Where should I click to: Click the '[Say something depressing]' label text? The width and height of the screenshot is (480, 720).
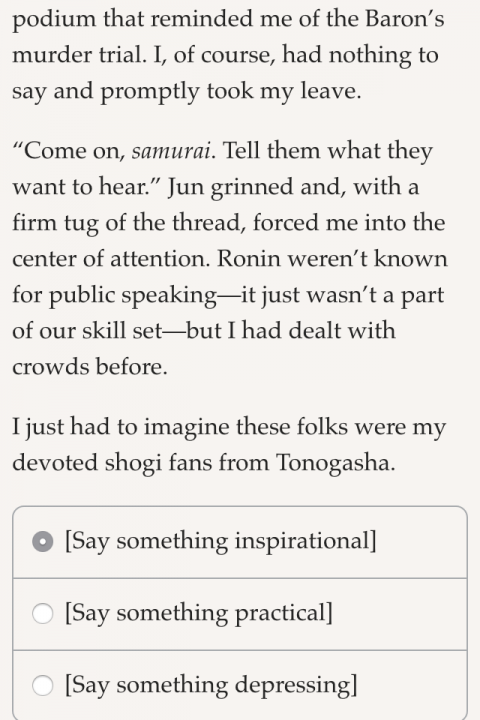click(211, 685)
